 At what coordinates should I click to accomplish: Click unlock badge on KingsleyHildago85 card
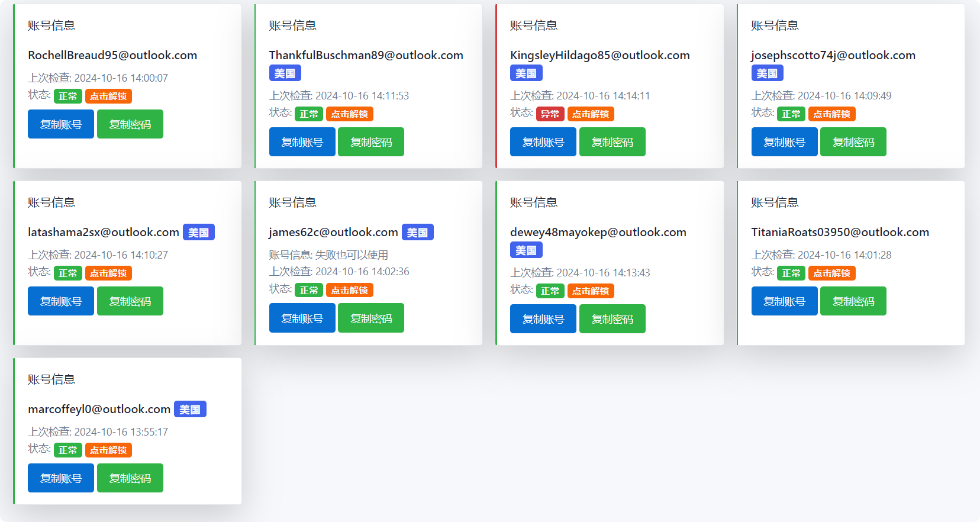(x=591, y=114)
